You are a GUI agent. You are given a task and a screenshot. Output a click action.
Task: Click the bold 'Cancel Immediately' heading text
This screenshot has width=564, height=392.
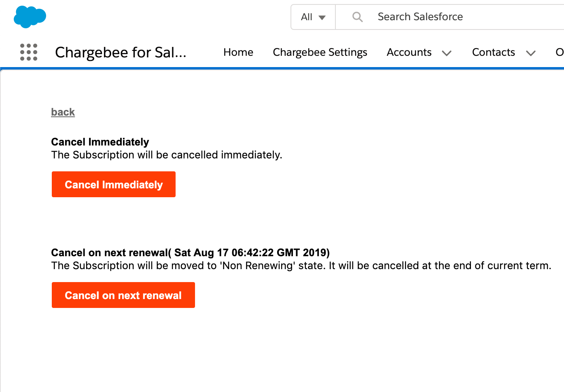100,142
